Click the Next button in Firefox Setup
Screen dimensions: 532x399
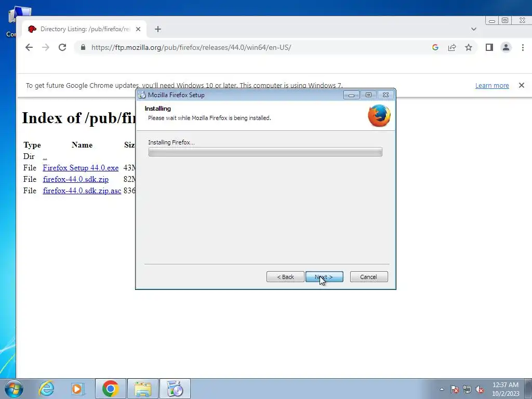coord(324,277)
